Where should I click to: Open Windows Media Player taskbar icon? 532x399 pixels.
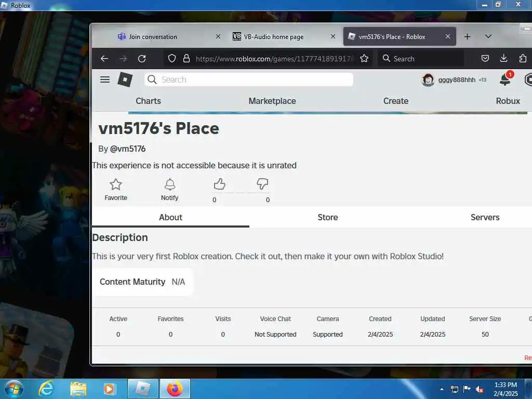[109, 389]
